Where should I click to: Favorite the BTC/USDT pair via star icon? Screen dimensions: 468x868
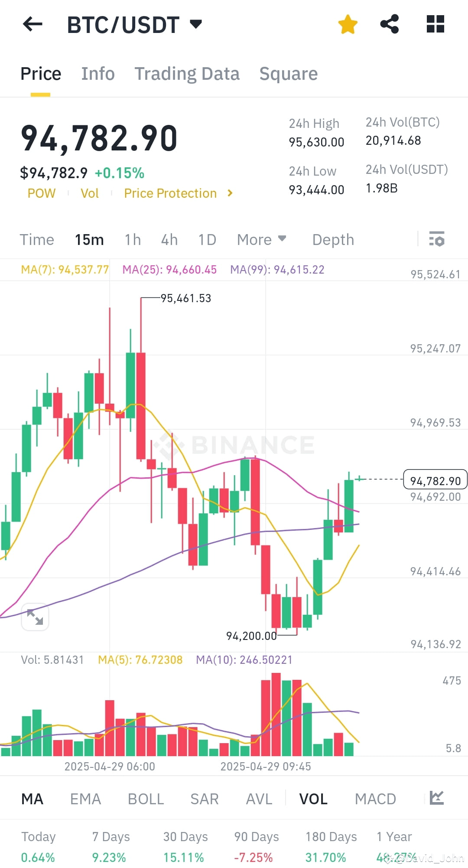click(x=348, y=25)
